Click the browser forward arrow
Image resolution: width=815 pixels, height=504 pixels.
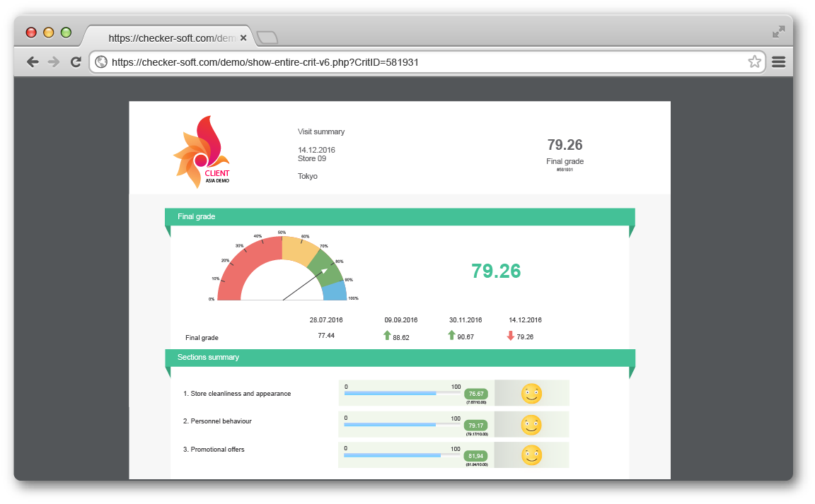(x=54, y=62)
